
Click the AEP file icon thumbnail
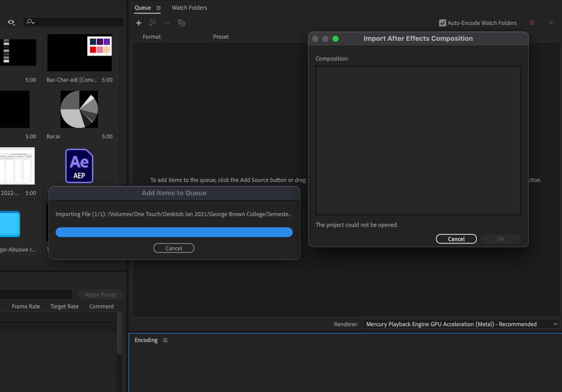click(79, 166)
